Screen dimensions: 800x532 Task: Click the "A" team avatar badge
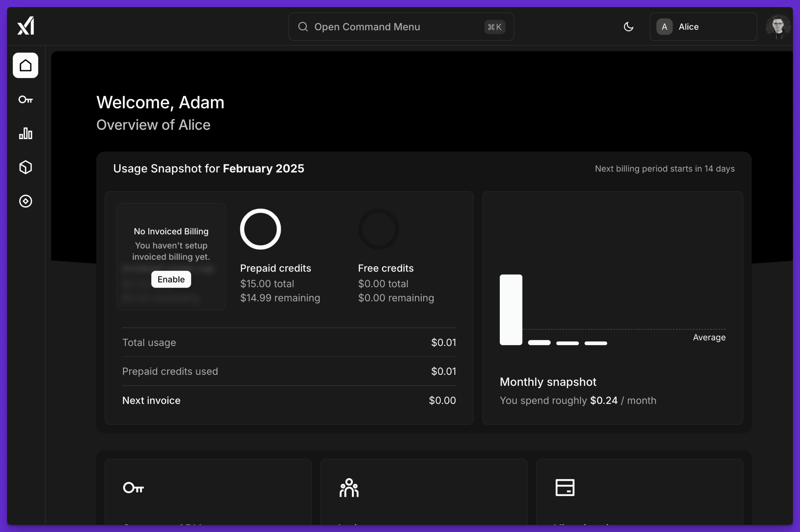[664, 27]
